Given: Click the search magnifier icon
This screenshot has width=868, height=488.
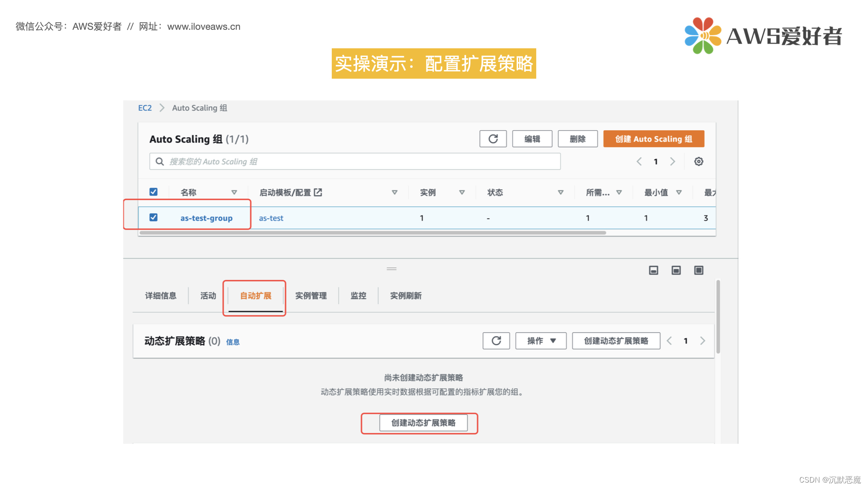Looking at the screenshot, I should tap(160, 161).
